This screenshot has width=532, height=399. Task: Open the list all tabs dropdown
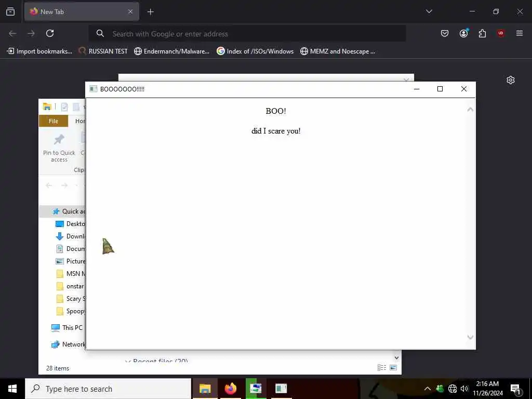[429, 11]
